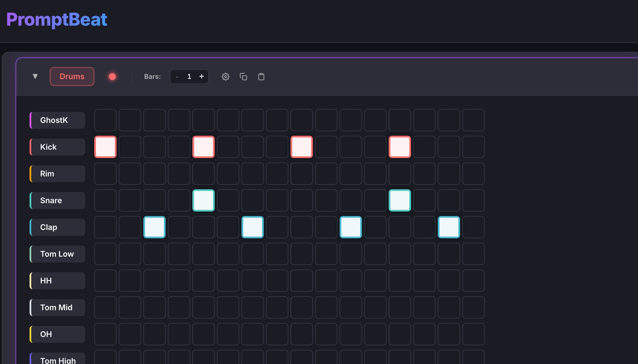Toggle off the first active Clap step

pyautogui.click(x=154, y=227)
